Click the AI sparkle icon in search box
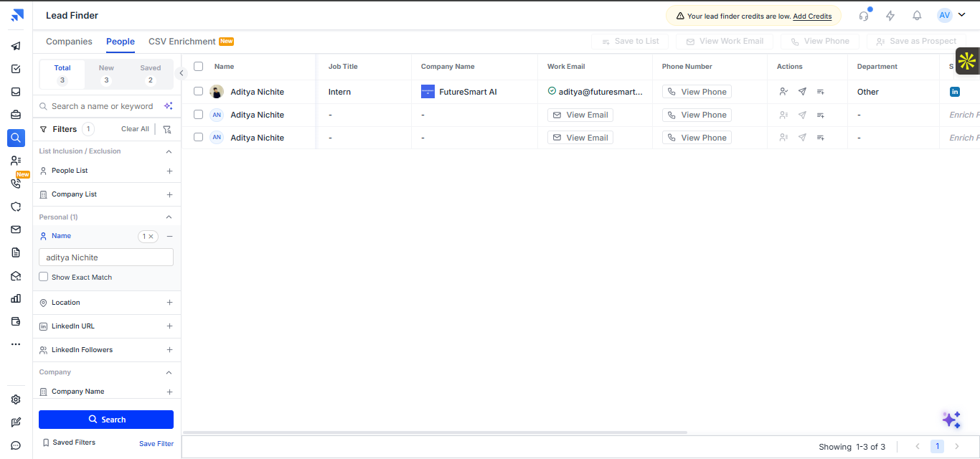980x459 pixels. (x=168, y=106)
